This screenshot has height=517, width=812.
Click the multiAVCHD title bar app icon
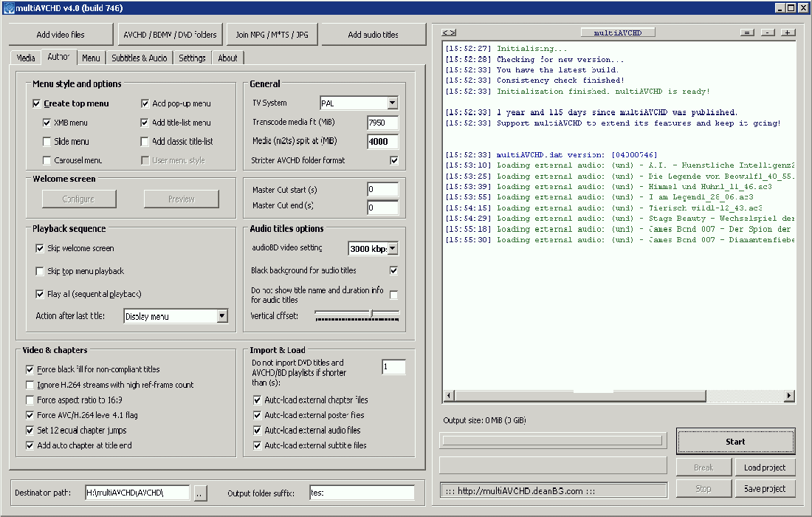9,8
